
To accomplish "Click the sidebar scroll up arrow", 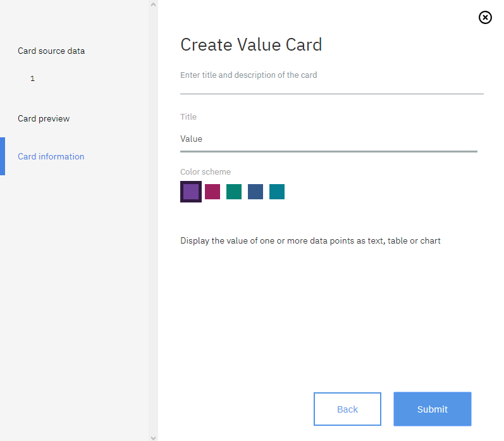I will (x=153, y=4).
